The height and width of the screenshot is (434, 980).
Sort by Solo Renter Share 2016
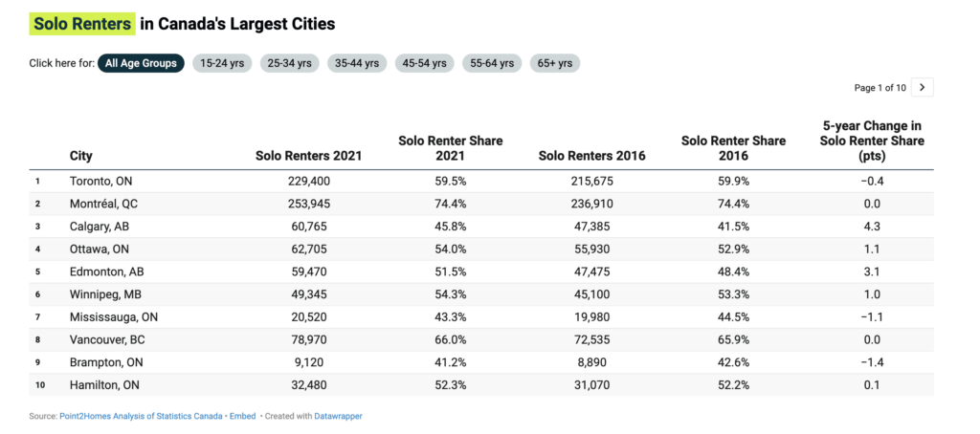pyautogui.click(x=733, y=148)
